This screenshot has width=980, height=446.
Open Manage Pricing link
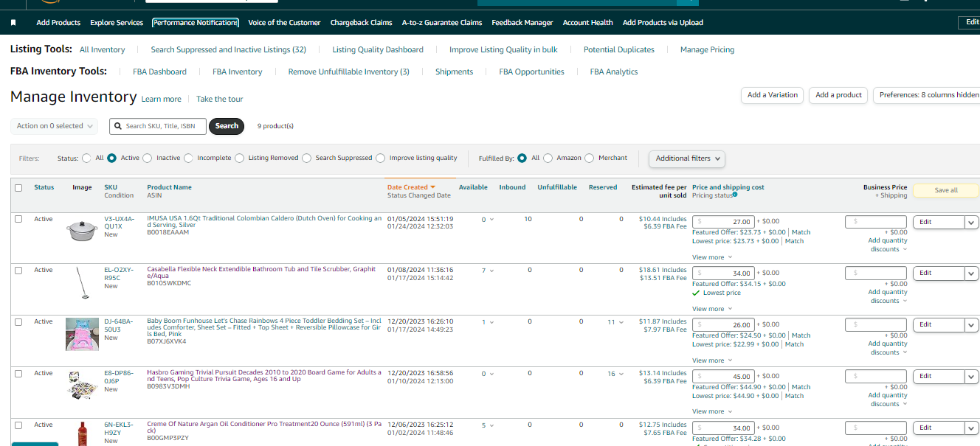pos(707,50)
